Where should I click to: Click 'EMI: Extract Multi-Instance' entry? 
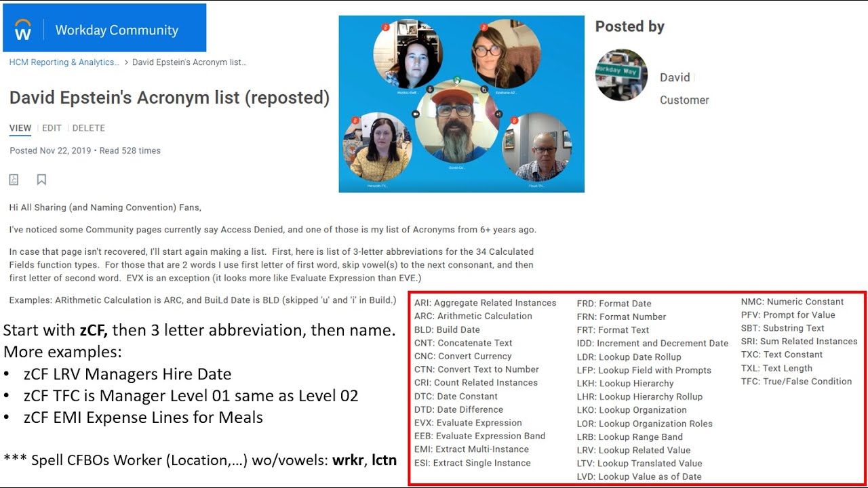(x=471, y=449)
